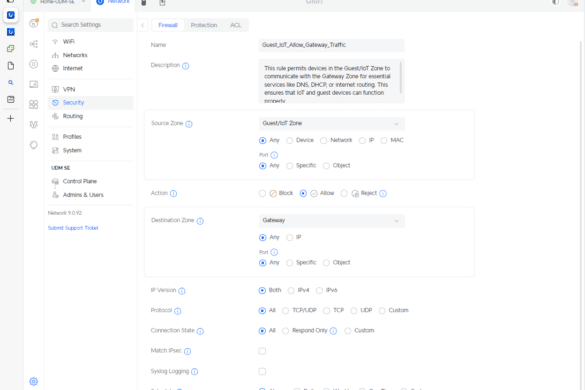Select Network under Source Zone
This screenshot has height=390, width=585.
pyautogui.click(x=323, y=141)
